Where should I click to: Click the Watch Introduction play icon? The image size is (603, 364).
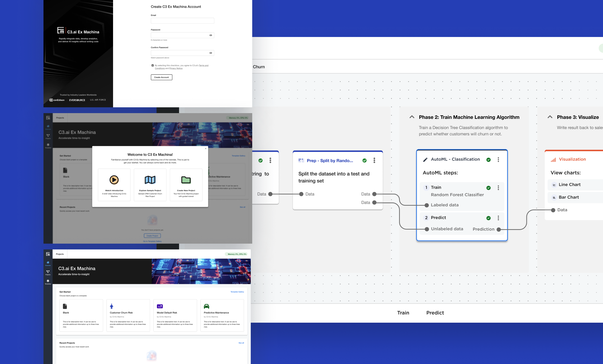pyautogui.click(x=114, y=180)
